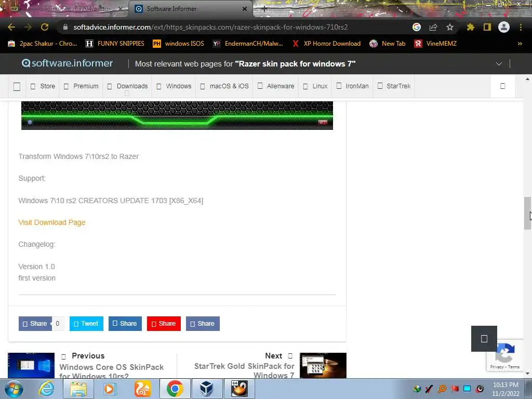Open the New Tab bookmark
Viewport: 532px width, 399px height.
click(388, 44)
